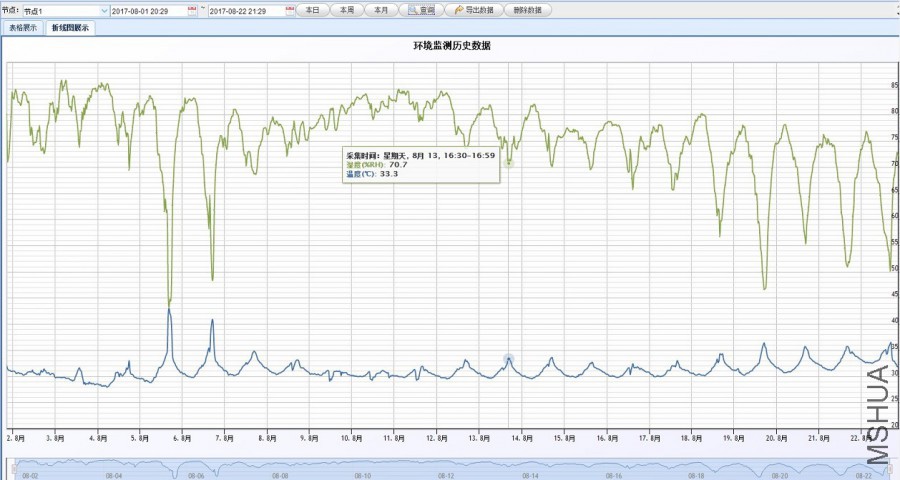This screenshot has height=480, width=900.
Task: Open start date calendar picker icon
Action: [192, 10]
